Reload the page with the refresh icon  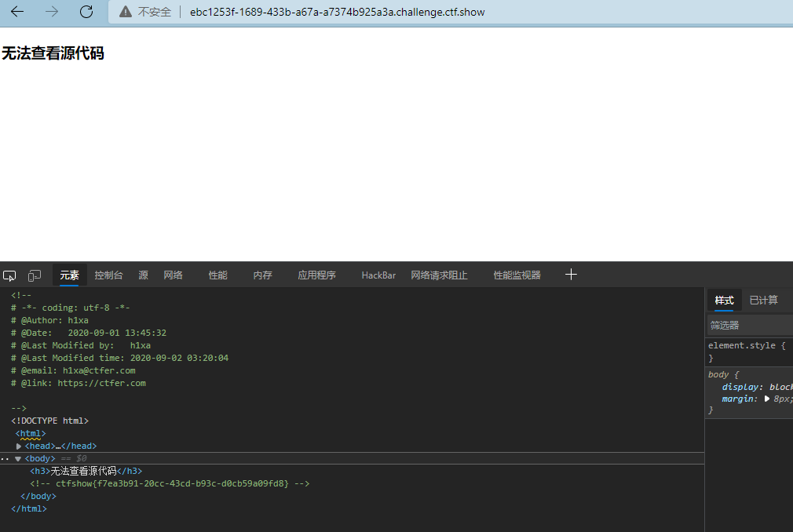click(x=86, y=12)
